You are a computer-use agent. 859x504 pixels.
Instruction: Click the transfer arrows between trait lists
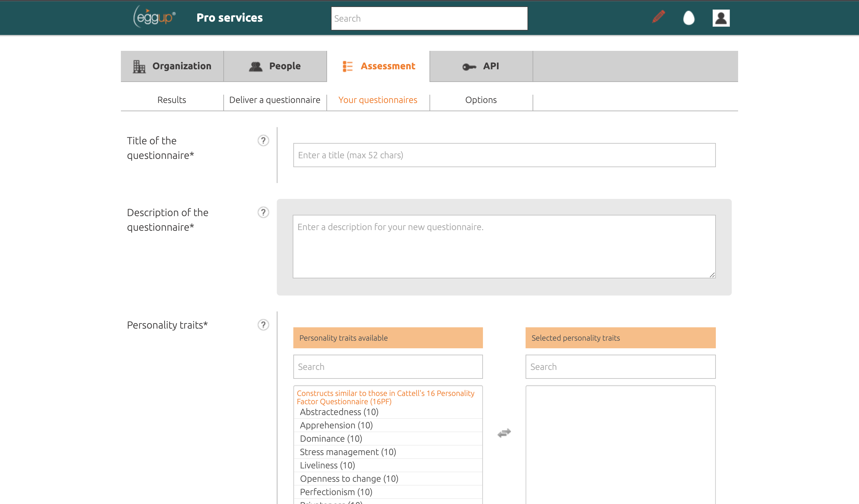tap(504, 433)
